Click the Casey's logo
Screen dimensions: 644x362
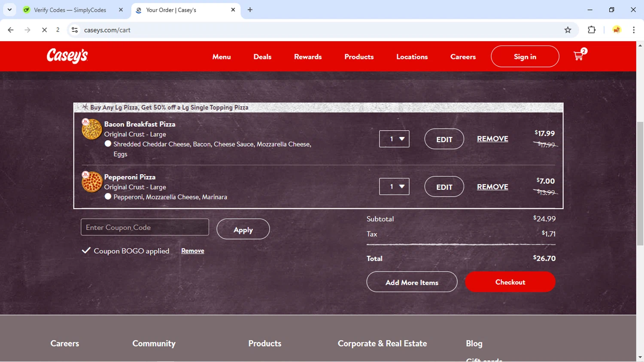pyautogui.click(x=67, y=56)
